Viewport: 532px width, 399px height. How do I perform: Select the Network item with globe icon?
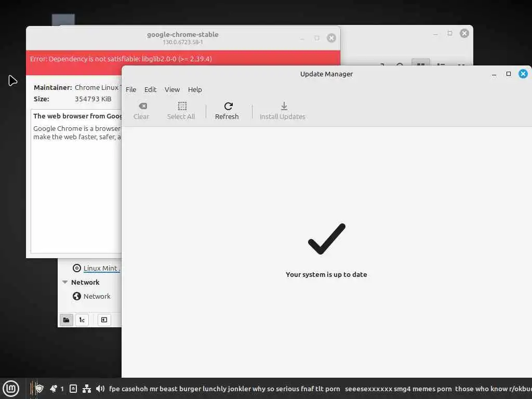(91, 296)
